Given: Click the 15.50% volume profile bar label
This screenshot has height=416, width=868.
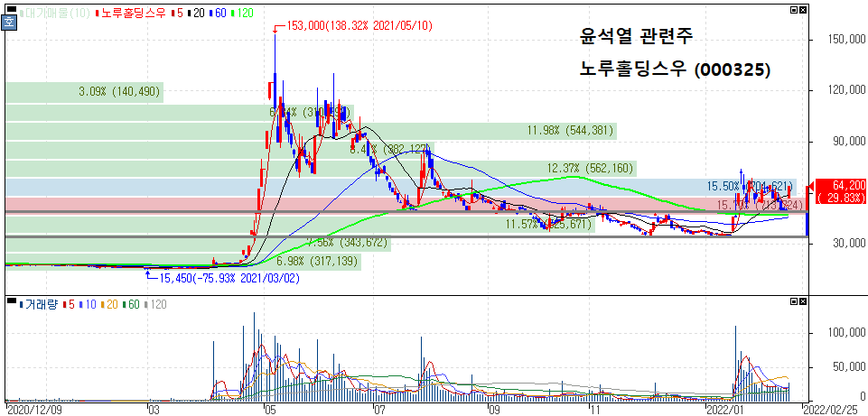Looking at the screenshot, I should click(x=750, y=186).
